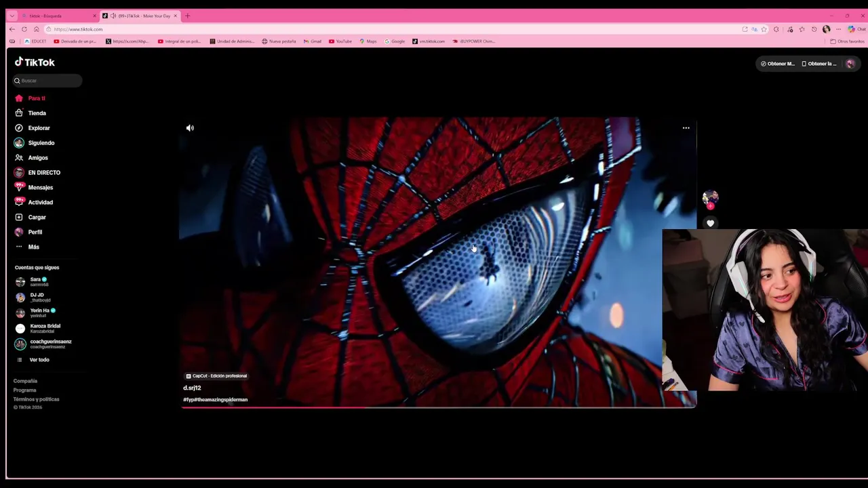Open the browser favorites list icon
The width and height of the screenshot is (868, 488).
click(802, 29)
